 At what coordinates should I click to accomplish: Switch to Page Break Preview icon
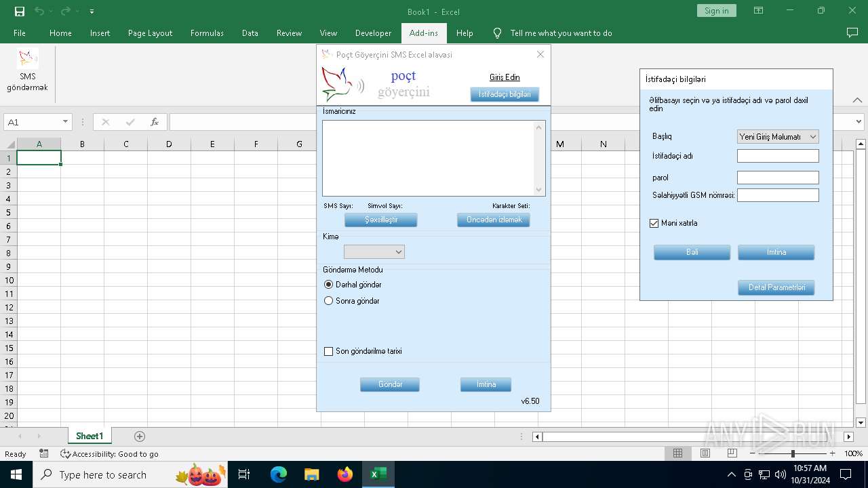point(732,453)
